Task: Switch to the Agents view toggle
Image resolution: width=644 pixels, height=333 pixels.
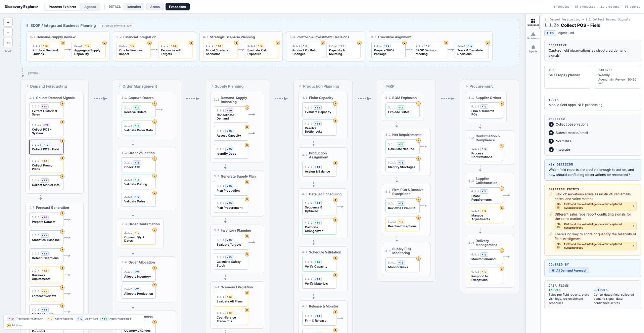Action: (x=90, y=7)
